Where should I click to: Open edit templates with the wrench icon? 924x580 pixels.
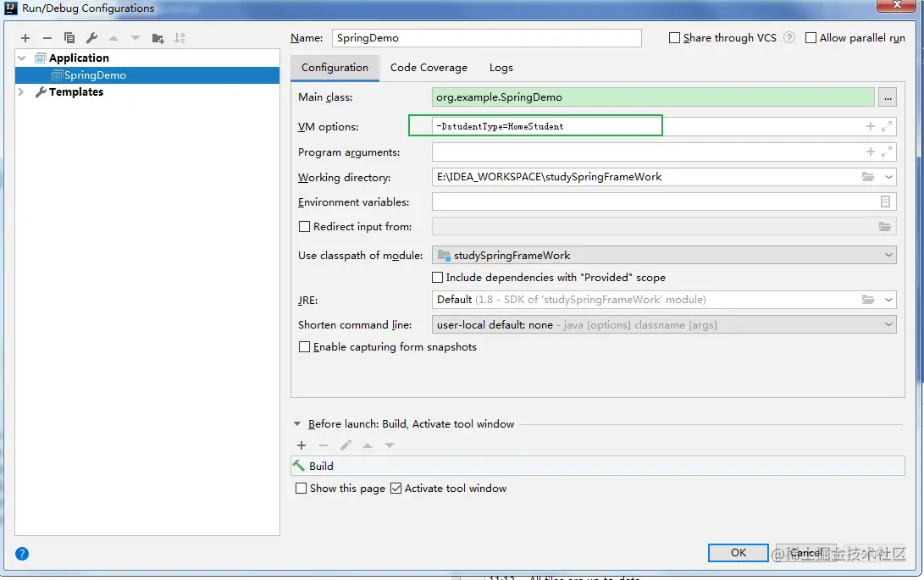pos(91,38)
